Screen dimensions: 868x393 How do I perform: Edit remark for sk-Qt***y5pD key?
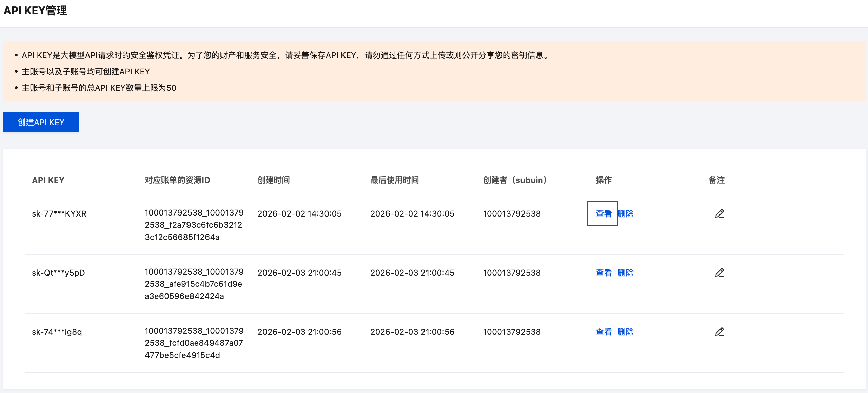[x=719, y=273]
